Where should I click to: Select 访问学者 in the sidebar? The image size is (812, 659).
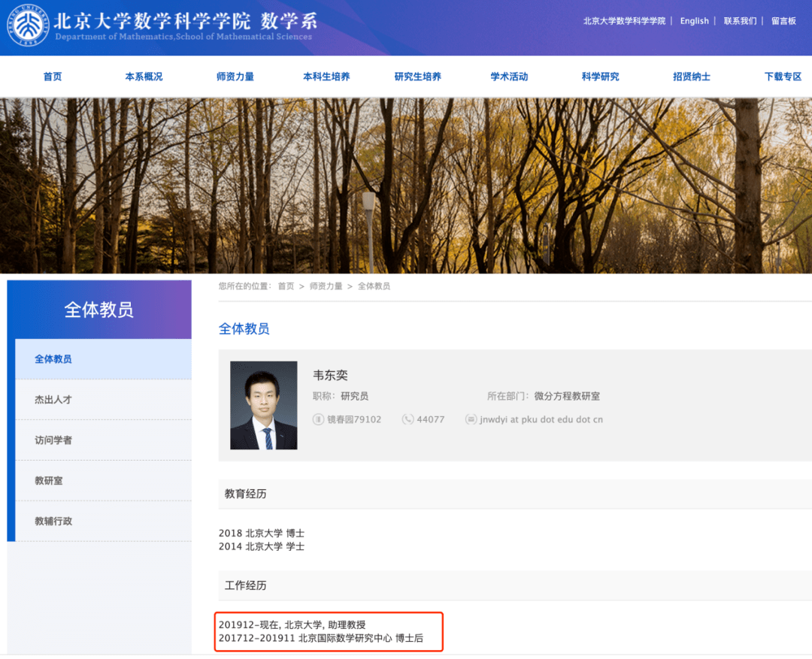point(53,440)
